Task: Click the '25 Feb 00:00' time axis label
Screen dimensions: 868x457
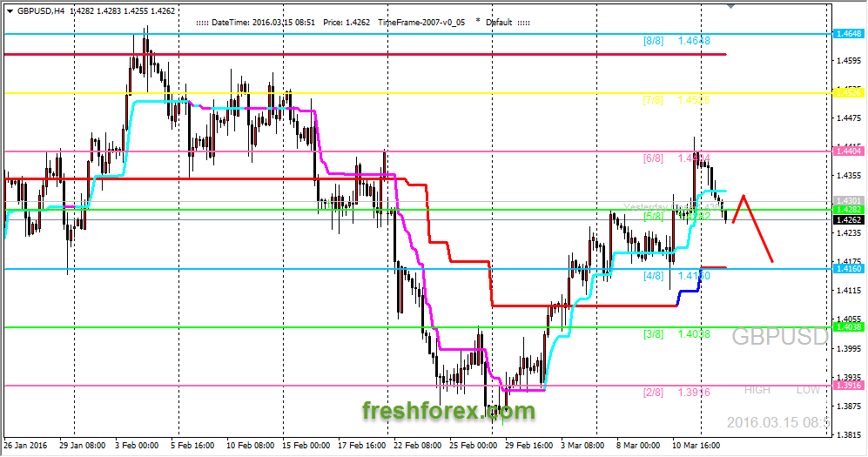Action: tap(474, 446)
